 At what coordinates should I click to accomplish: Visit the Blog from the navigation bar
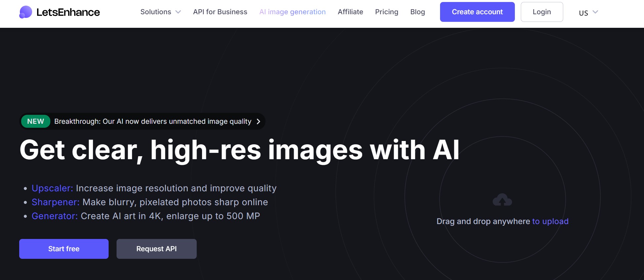pyautogui.click(x=418, y=12)
